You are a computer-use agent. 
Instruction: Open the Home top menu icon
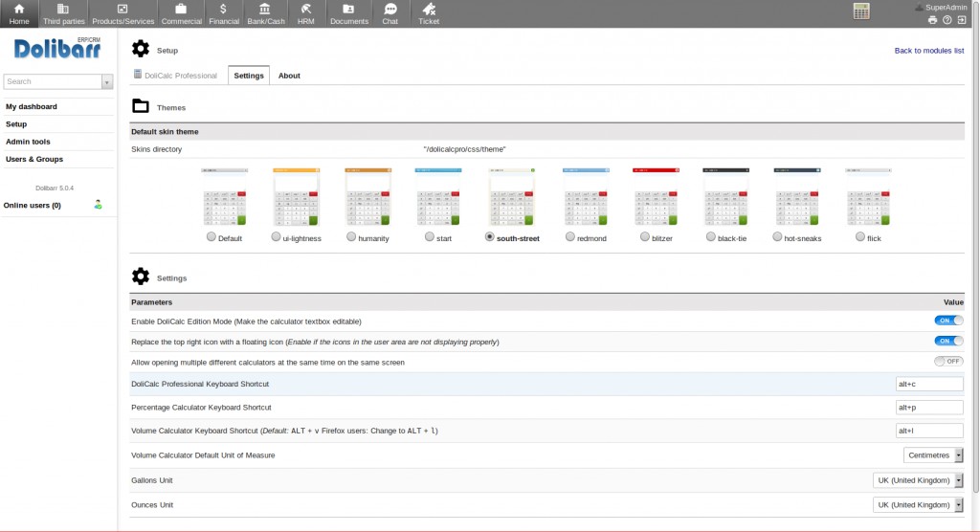19,10
